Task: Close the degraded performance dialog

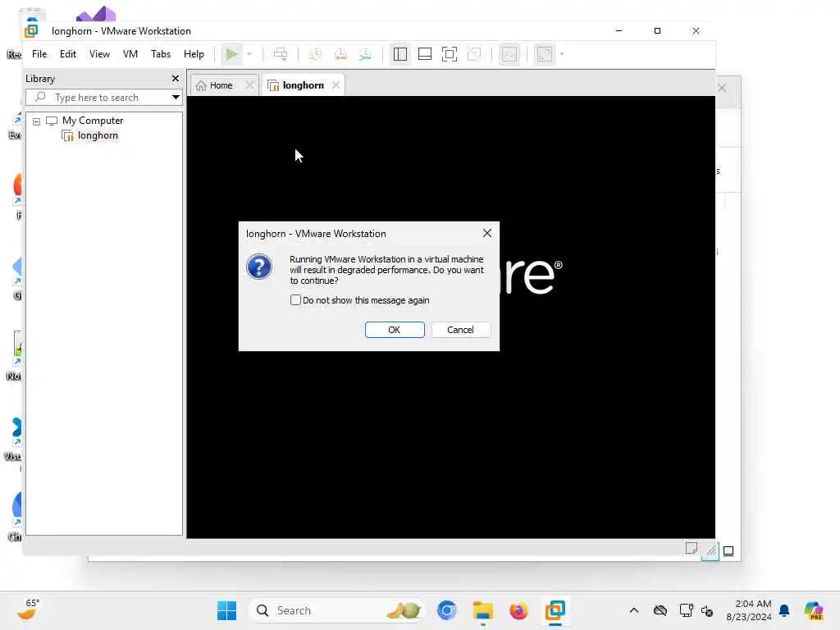Action: pyautogui.click(x=487, y=233)
